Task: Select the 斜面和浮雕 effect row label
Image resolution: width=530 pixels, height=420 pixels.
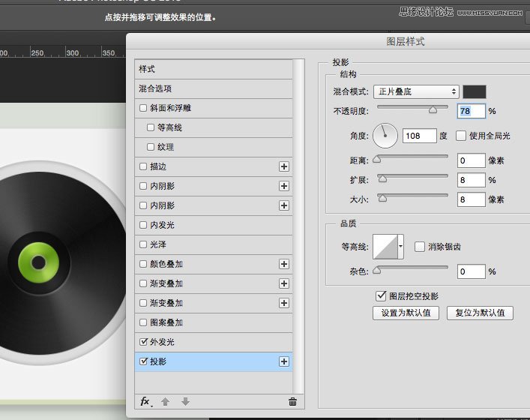Action: coord(170,108)
